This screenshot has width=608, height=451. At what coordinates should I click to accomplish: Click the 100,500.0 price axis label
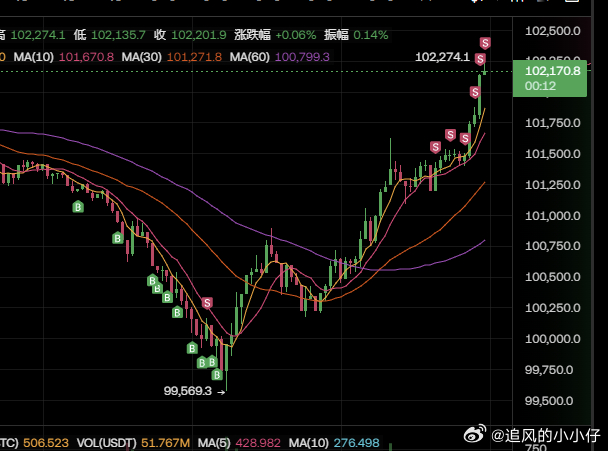tap(553, 277)
